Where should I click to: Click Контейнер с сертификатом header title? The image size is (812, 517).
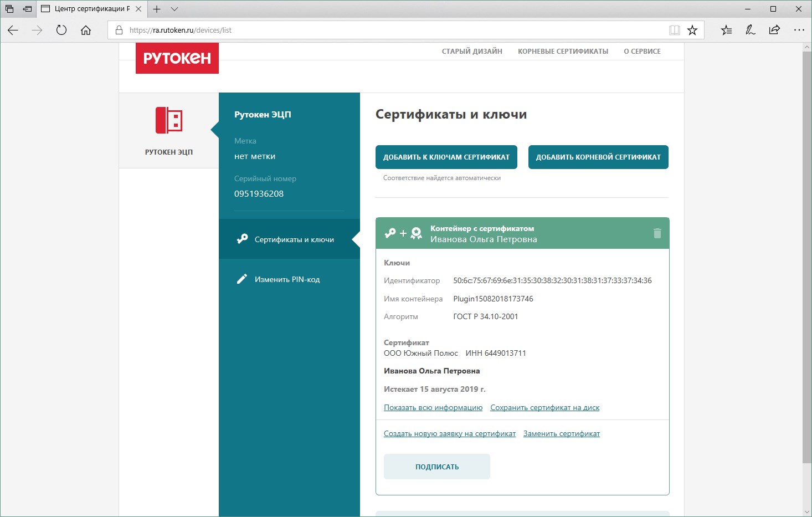click(482, 228)
